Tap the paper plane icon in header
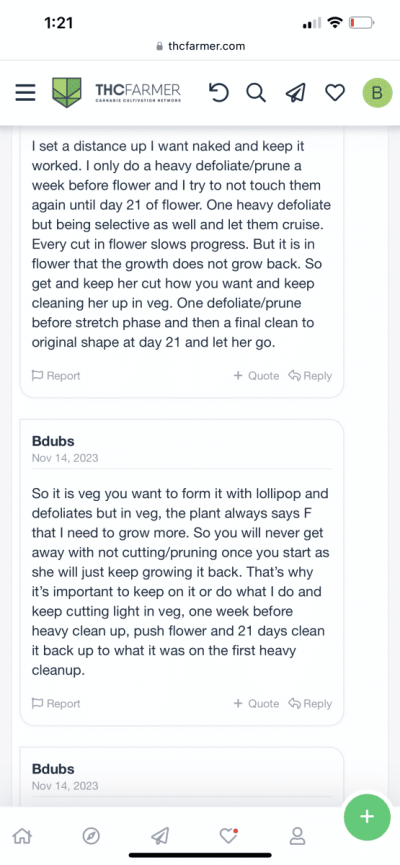 click(296, 93)
